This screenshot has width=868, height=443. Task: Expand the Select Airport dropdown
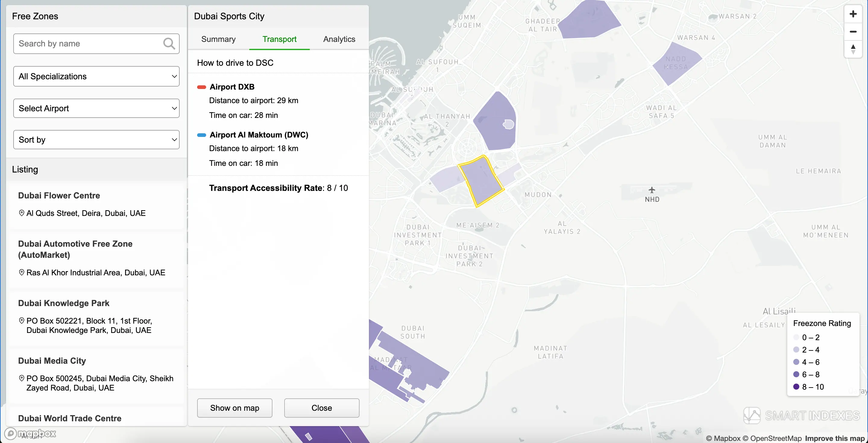tap(96, 108)
